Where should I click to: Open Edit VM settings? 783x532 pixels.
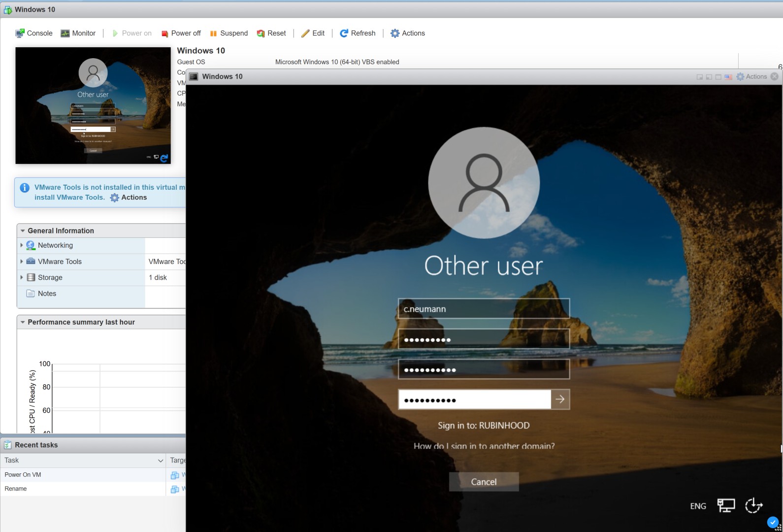(313, 33)
